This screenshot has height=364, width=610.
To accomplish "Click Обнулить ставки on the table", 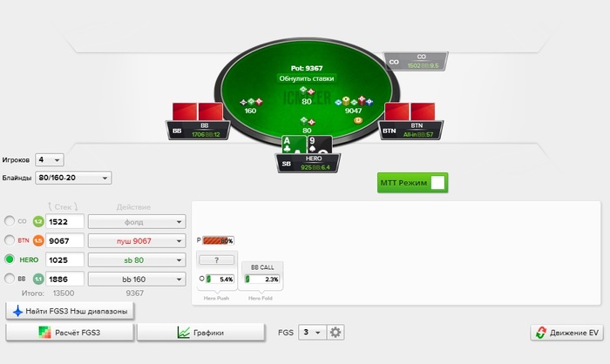I will pos(307,78).
